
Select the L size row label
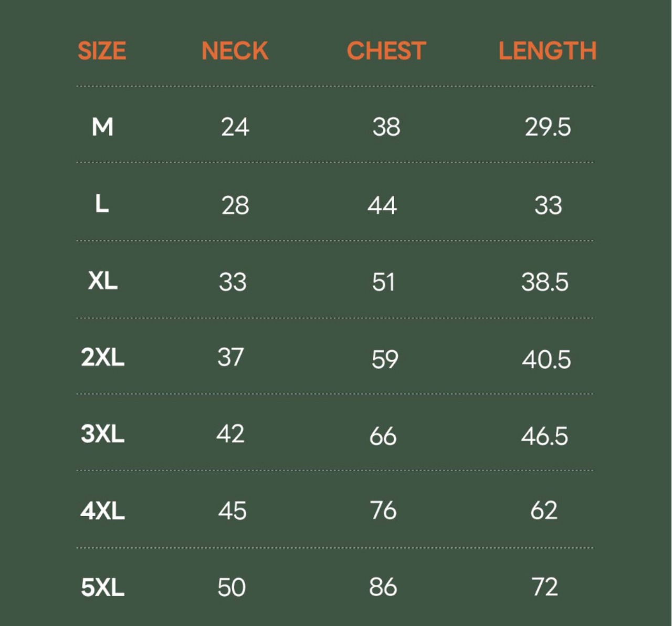[102, 203]
